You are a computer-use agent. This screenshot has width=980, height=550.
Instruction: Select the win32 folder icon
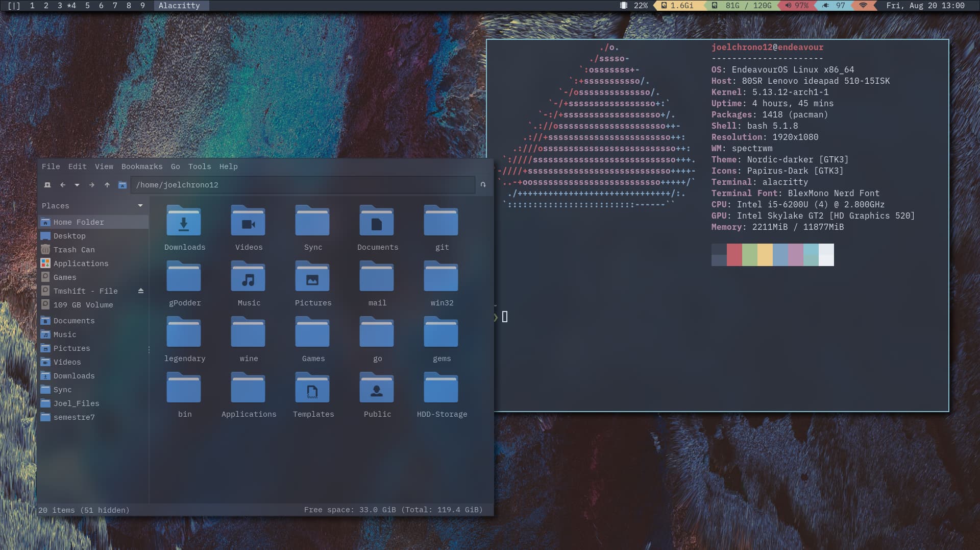(441, 276)
